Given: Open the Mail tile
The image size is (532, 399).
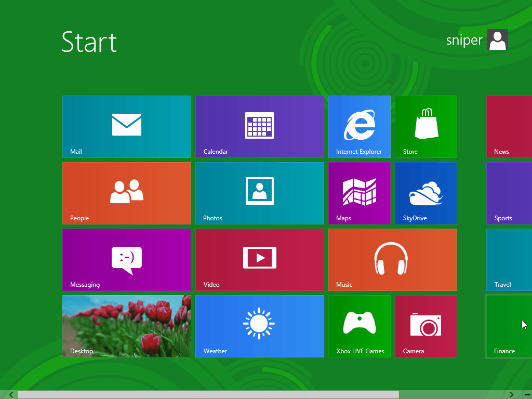Looking at the screenshot, I should 127,127.
